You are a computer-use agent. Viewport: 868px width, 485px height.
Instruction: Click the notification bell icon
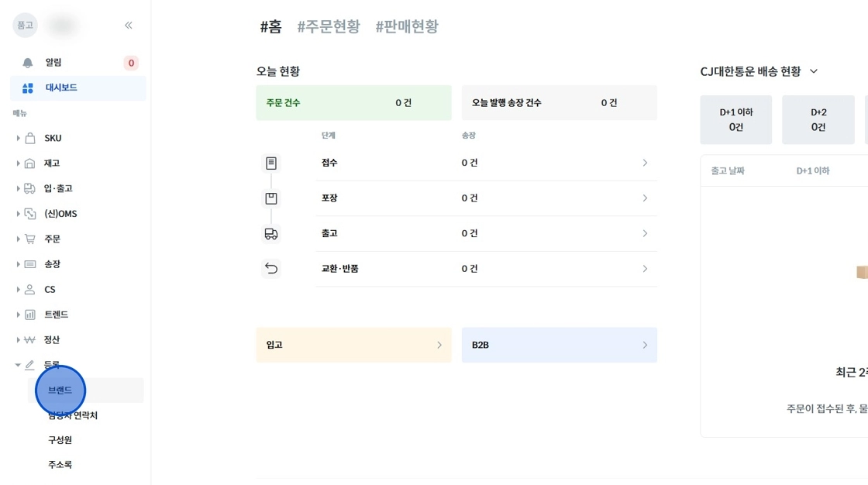pos(28,63)
